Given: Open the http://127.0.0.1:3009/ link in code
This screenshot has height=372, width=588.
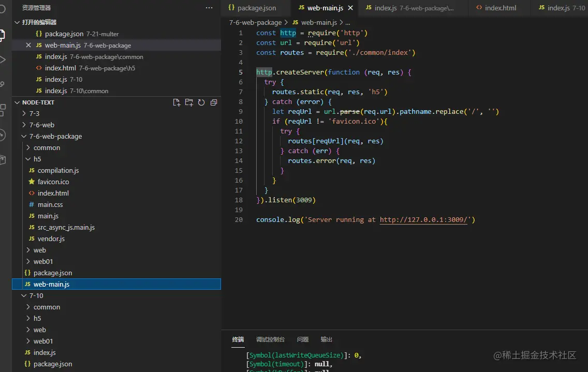Looking at the screenshot, I should coord(424,220).
